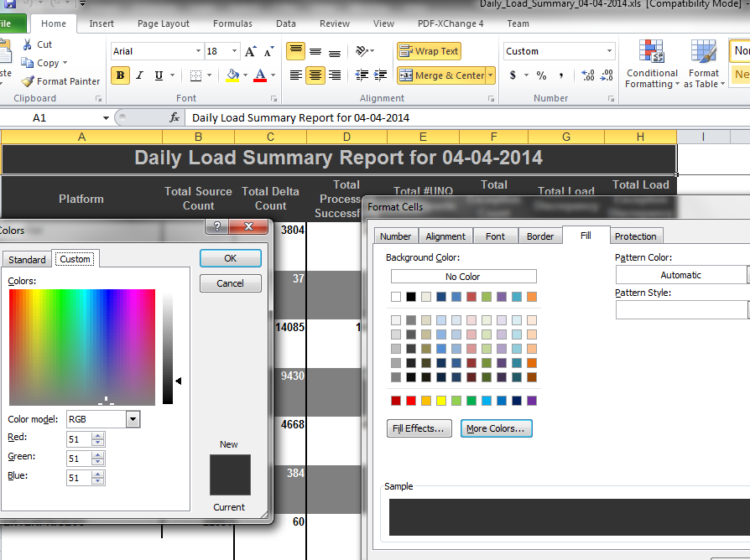Open the Page Layout ribbon tab

[x=164, y=23]
